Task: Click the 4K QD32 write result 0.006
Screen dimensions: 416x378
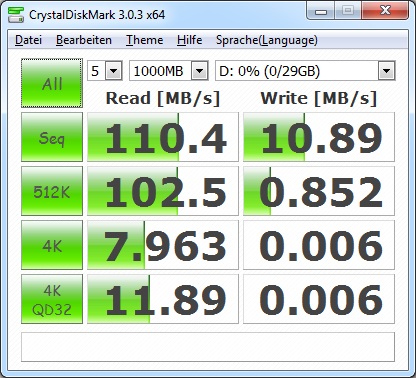Action: [x=319, y=299]
